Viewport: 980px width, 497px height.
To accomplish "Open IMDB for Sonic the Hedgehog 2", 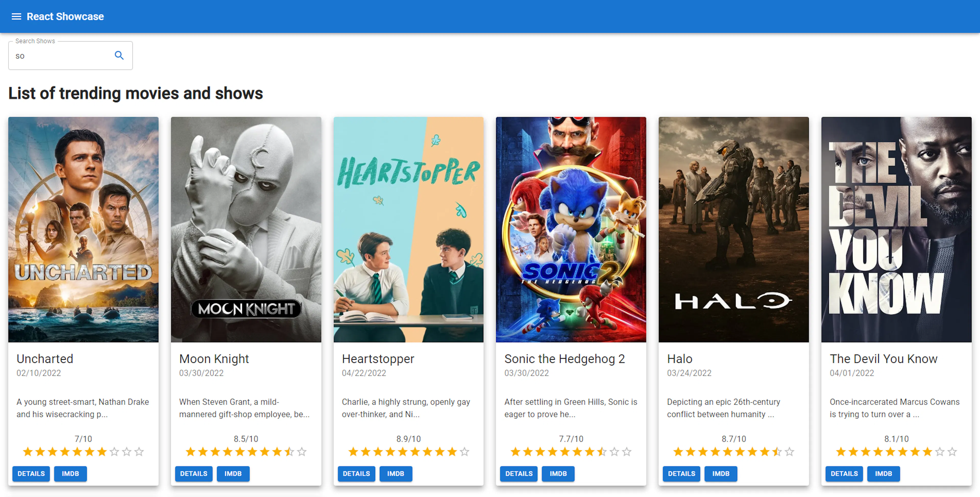I will pos(558,474).
